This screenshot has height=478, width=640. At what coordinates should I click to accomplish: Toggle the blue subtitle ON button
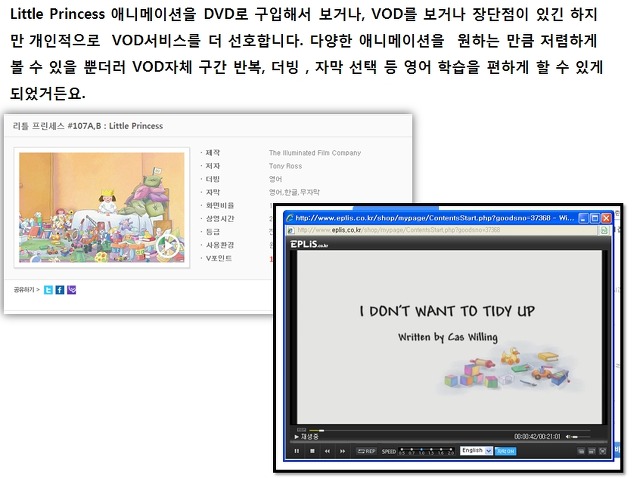point(506,451)
